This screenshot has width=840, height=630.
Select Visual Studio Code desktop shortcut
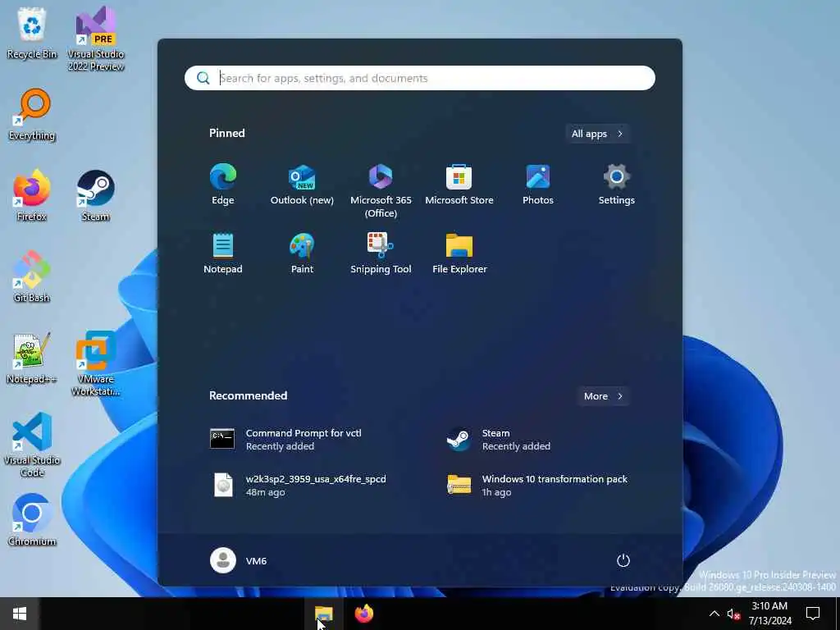pyautogui.click(x=32, y=445)
